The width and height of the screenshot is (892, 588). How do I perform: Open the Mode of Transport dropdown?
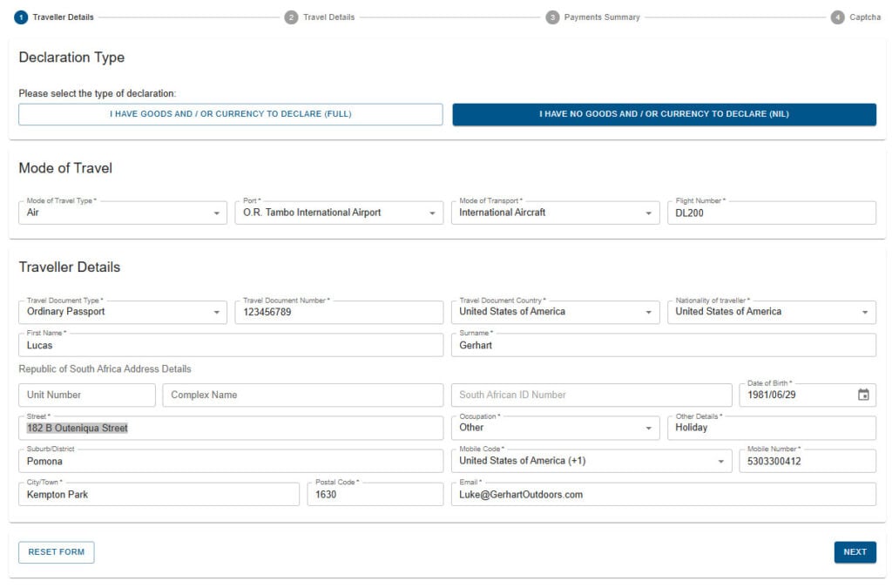[555, 213]
